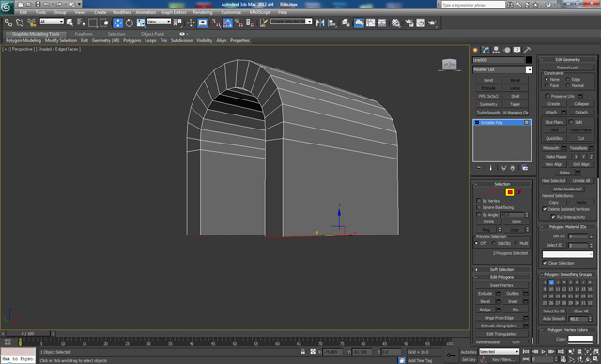601x364 pixels.
Task: Click the Align tool icon
Action: pyautogui.click(x=331, y=23)
